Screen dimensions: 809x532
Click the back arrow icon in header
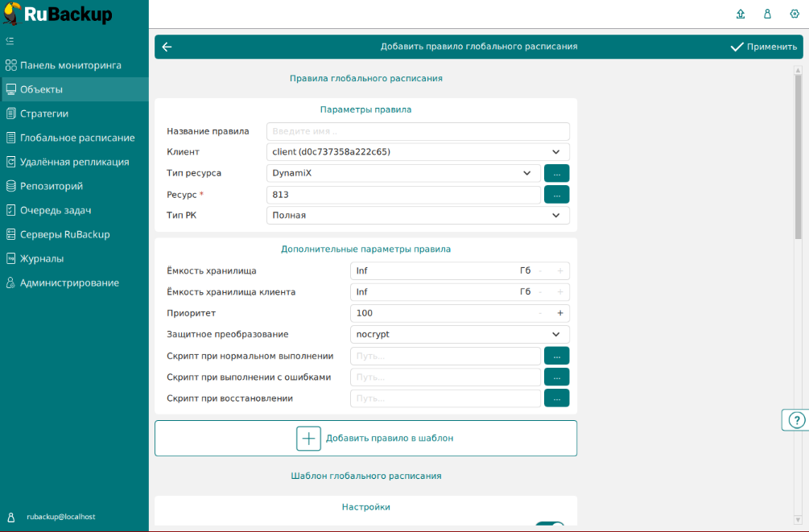point(167,47)
